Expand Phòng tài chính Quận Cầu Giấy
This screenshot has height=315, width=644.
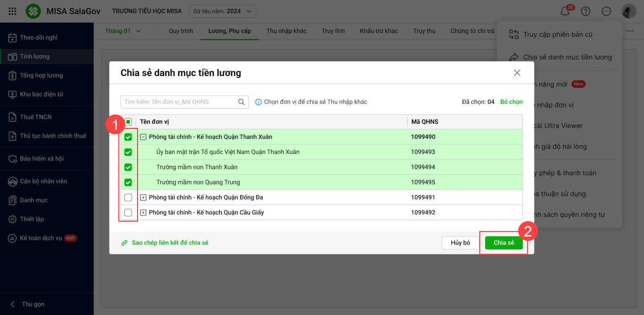(143, 213)
